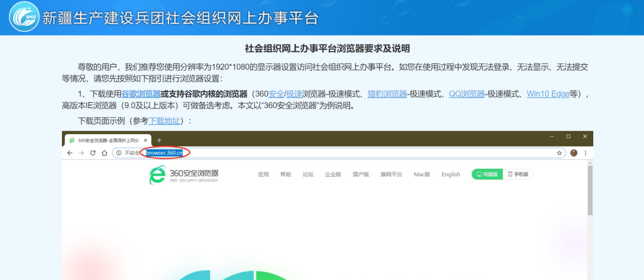Open the 企业版 menu item
The height and width of the screenshot is (280, 644).
[333, 174]
